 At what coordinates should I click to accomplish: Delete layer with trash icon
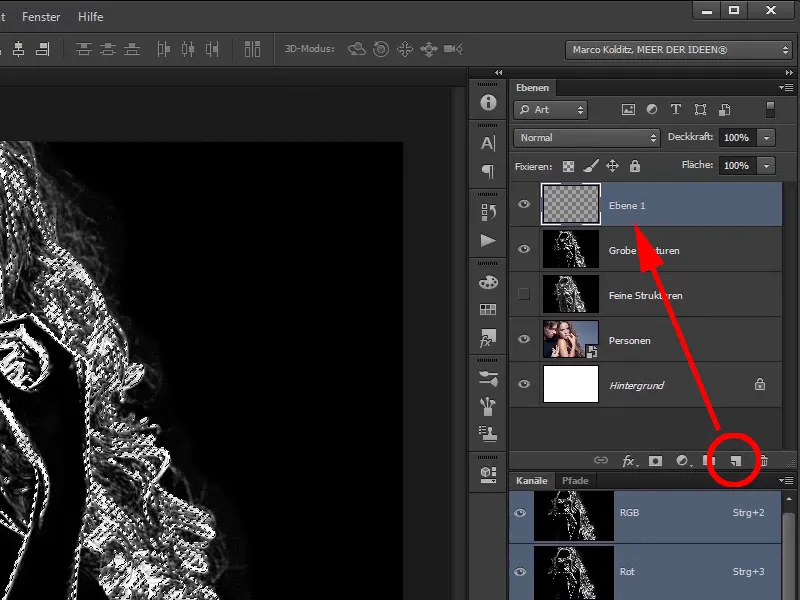pyautogui.click(x=764, y=461)
